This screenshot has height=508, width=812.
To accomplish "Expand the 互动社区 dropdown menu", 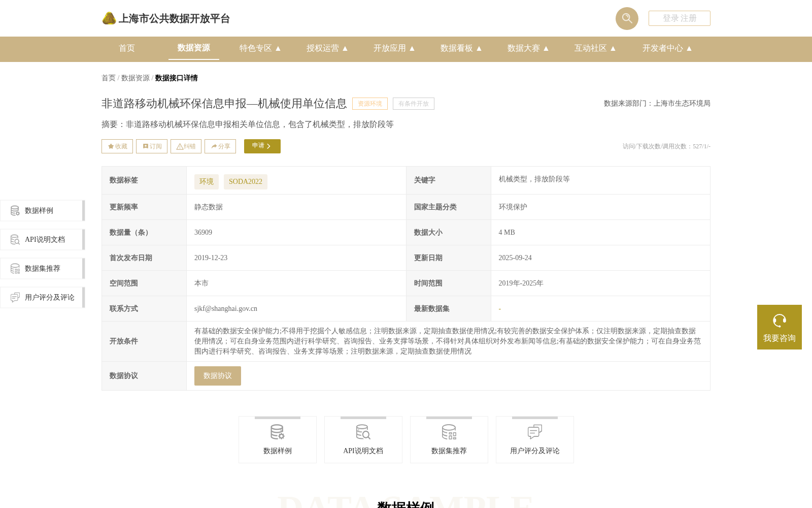I will [x=595, y=48].
